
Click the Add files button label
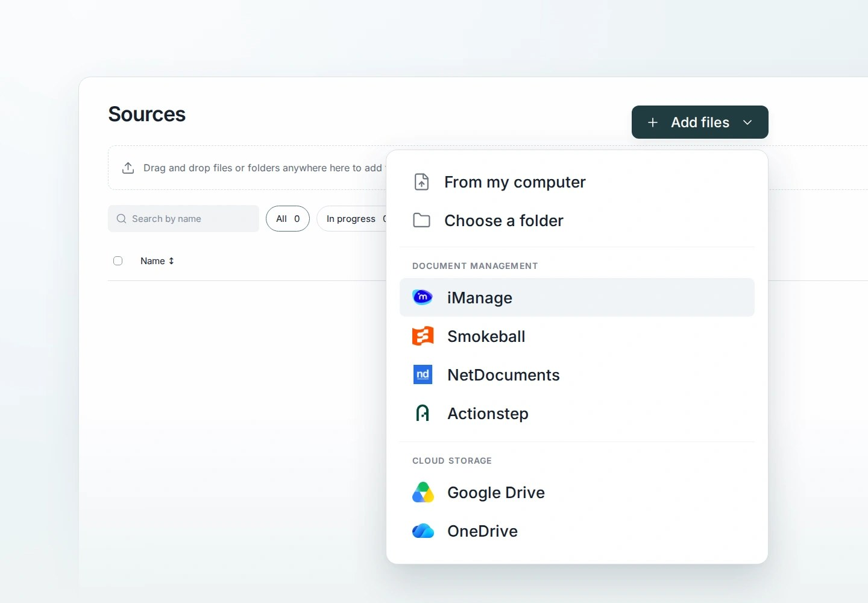click(x=700, y=122)
